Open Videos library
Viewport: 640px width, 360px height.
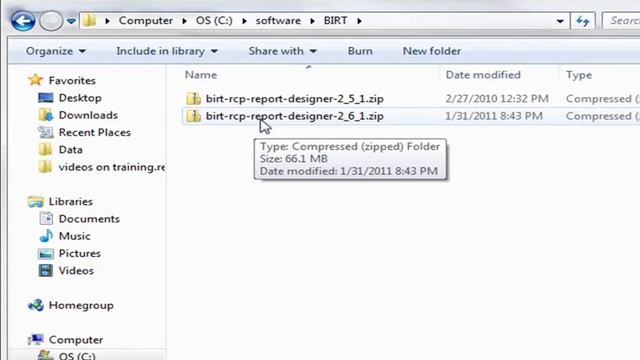[76, 271]
